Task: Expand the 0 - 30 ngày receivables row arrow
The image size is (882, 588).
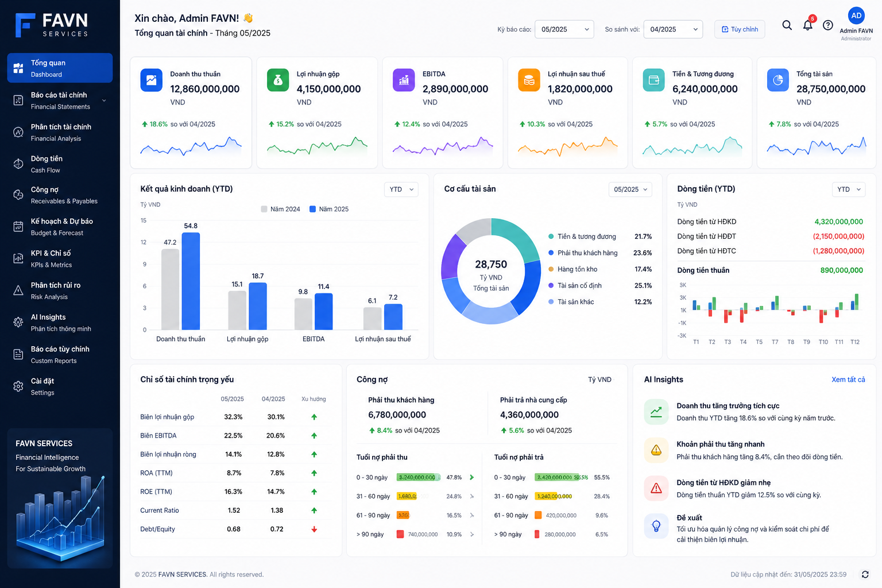Action: point(472,477)
